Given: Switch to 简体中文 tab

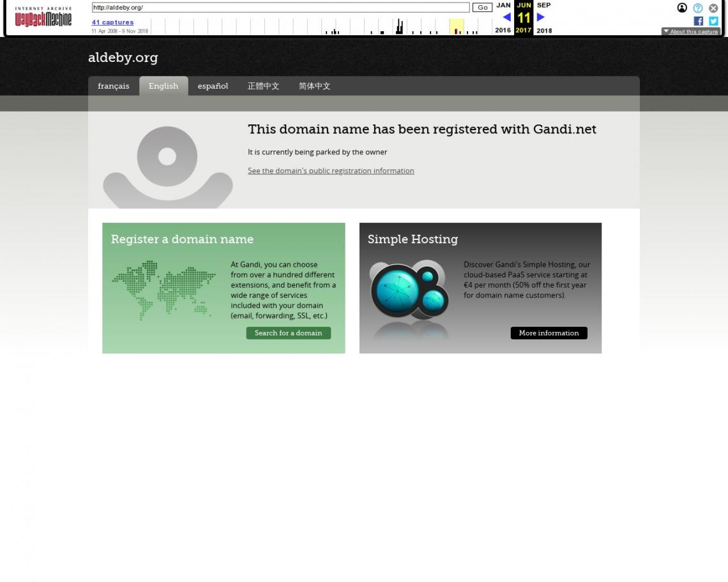Looking at the screenshot, I should pyautogui.click(x=314, y=86).
